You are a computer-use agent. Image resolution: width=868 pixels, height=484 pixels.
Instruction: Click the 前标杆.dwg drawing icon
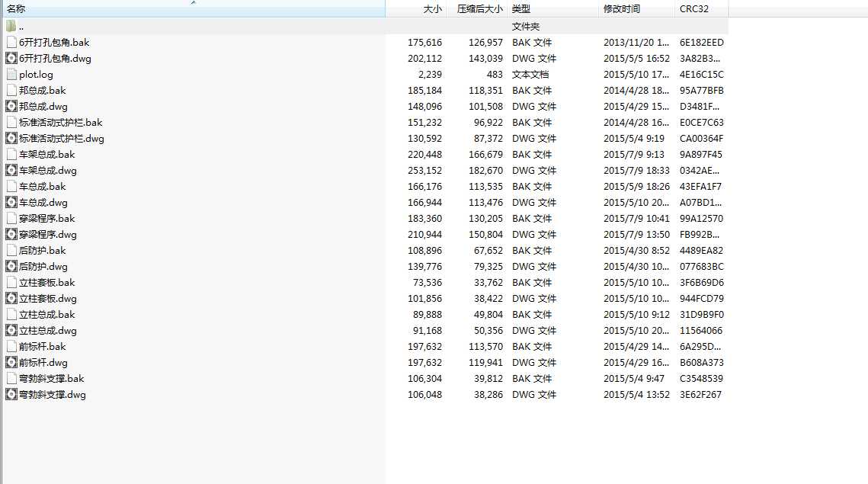tap(11, 364)
